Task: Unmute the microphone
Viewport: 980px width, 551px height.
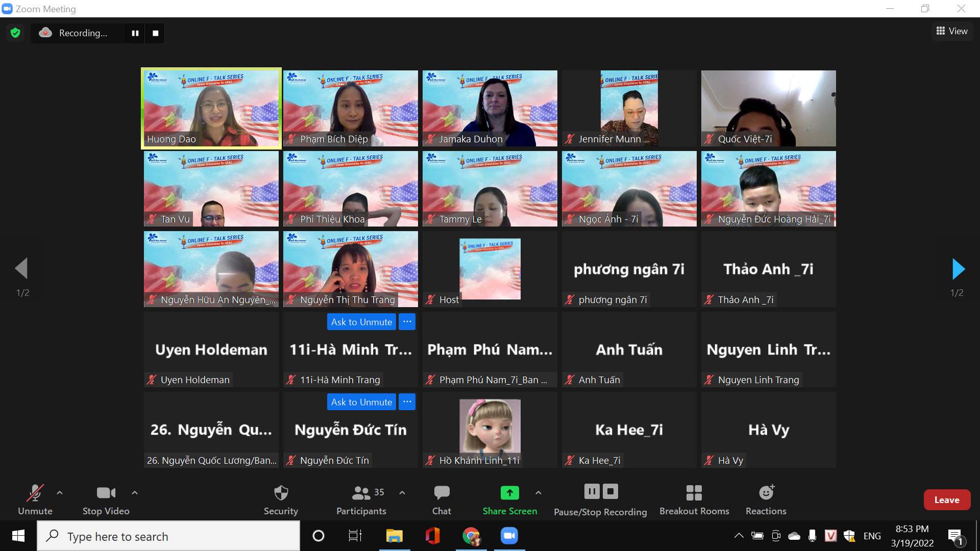Action: click(35, 493)
